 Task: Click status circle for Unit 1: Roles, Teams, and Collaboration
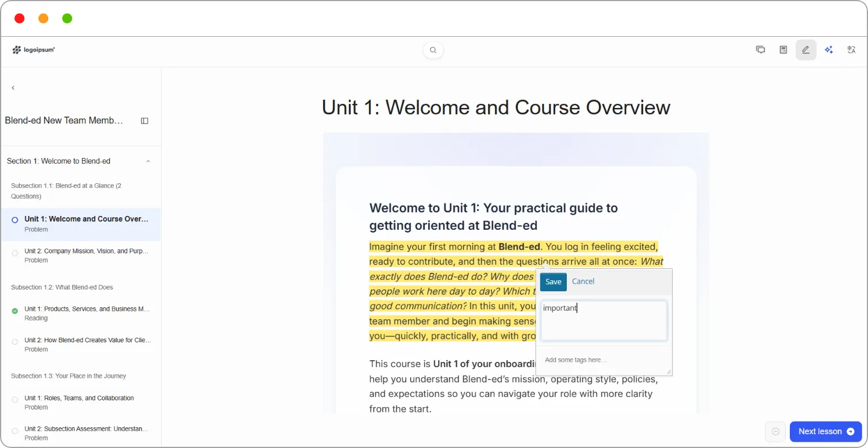[x=15, y=400]
